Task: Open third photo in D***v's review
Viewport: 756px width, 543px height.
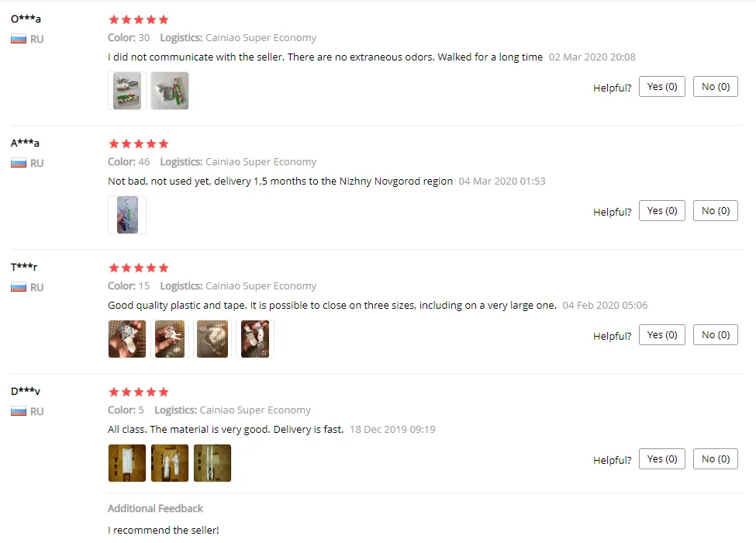Action: (212, 463)
